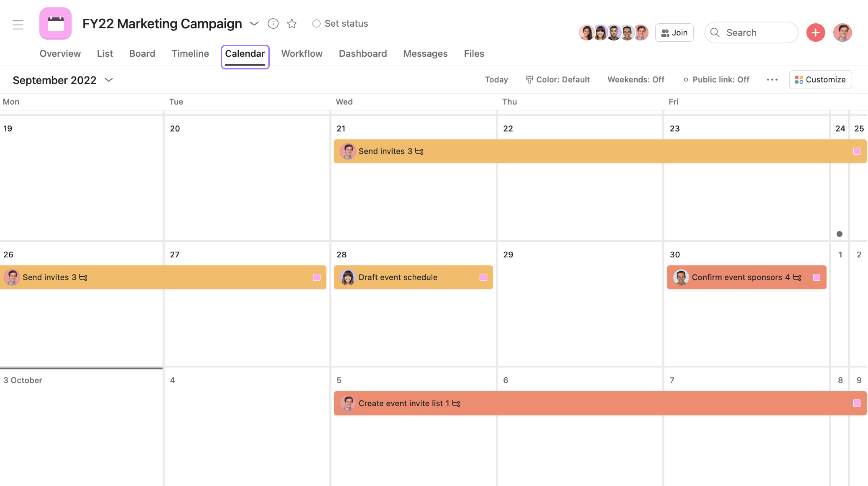Click the user profile avatar icon

pos(843,32)
